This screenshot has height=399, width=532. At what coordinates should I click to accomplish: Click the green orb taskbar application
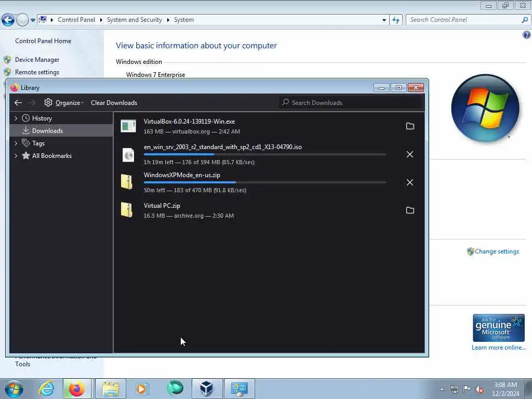[175, 388]
